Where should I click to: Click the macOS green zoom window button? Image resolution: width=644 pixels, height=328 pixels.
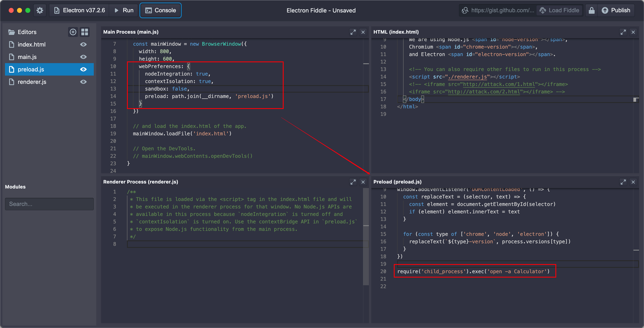[28, 10]
